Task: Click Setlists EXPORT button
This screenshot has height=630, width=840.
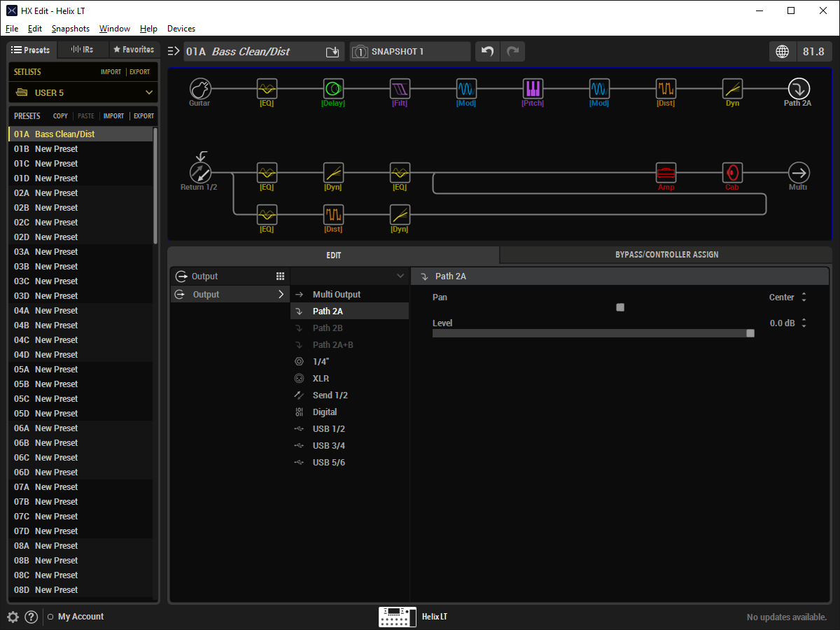Action: 140,72
